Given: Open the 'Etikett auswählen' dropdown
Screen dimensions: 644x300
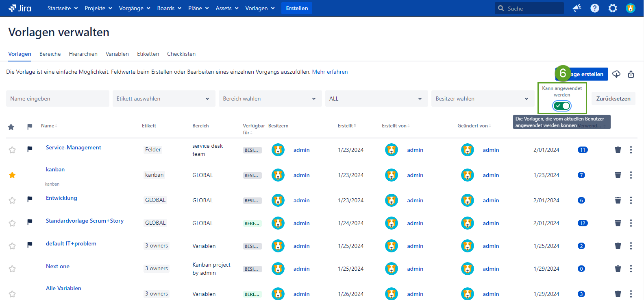Looking at the screenshot, I should 163,99.
